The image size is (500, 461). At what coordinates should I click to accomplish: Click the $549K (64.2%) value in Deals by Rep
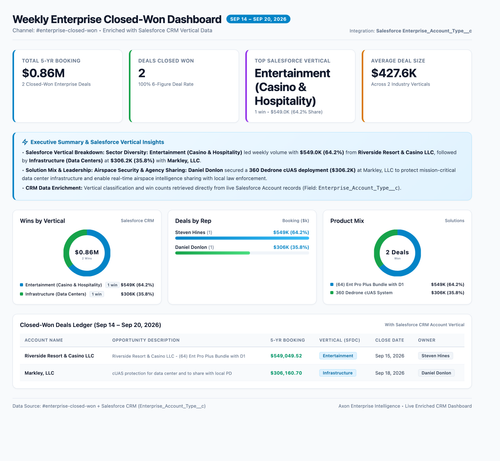pyautogui.click(x=291, y=232)
